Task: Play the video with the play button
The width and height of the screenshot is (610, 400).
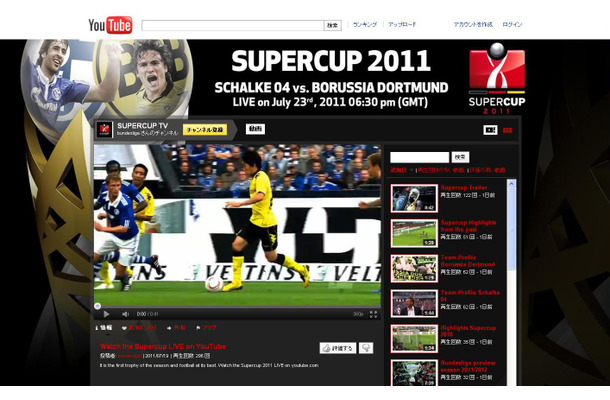Action: (x=106, y=314)
